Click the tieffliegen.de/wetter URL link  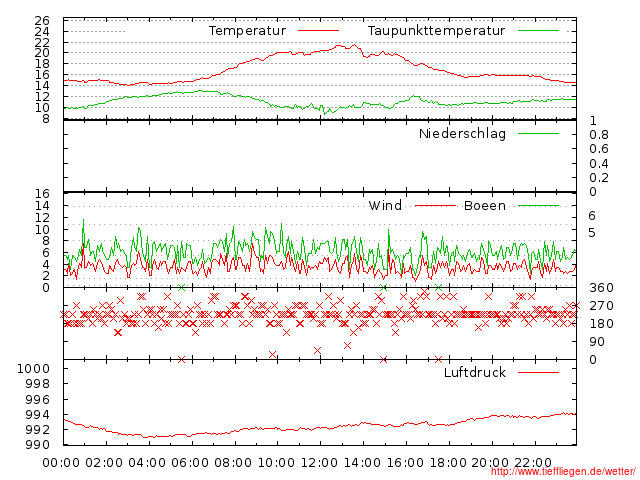563,471
